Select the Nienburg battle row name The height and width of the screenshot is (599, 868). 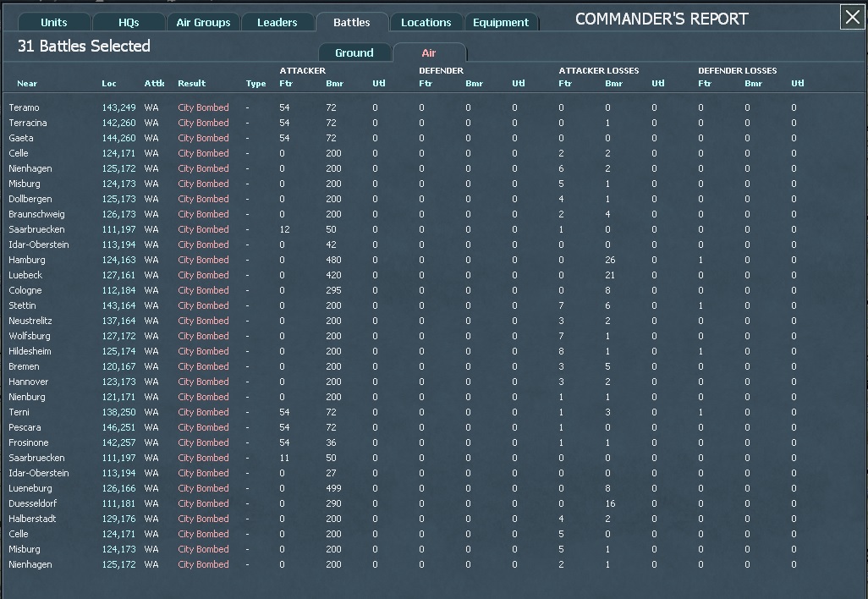(x=27, y=397)
